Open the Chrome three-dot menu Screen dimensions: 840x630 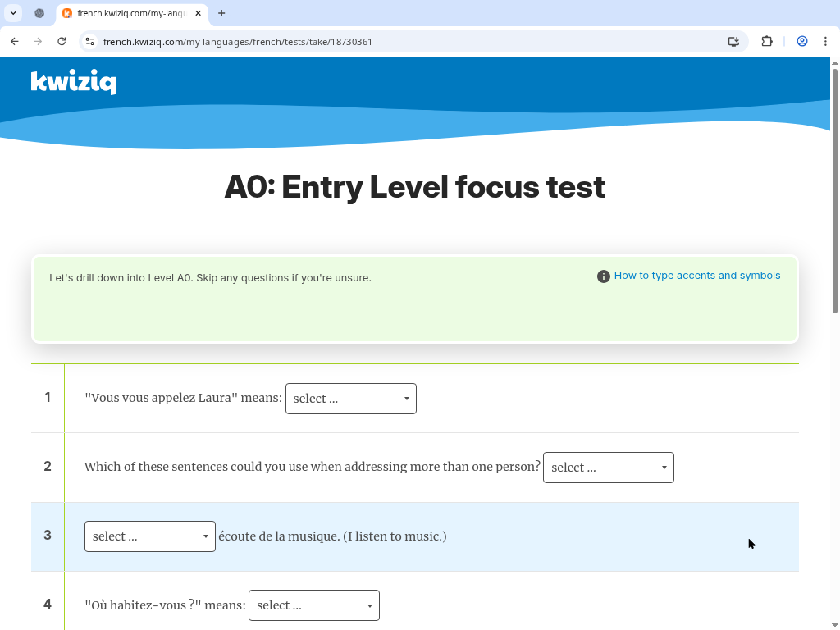click(x=825, y=41)
